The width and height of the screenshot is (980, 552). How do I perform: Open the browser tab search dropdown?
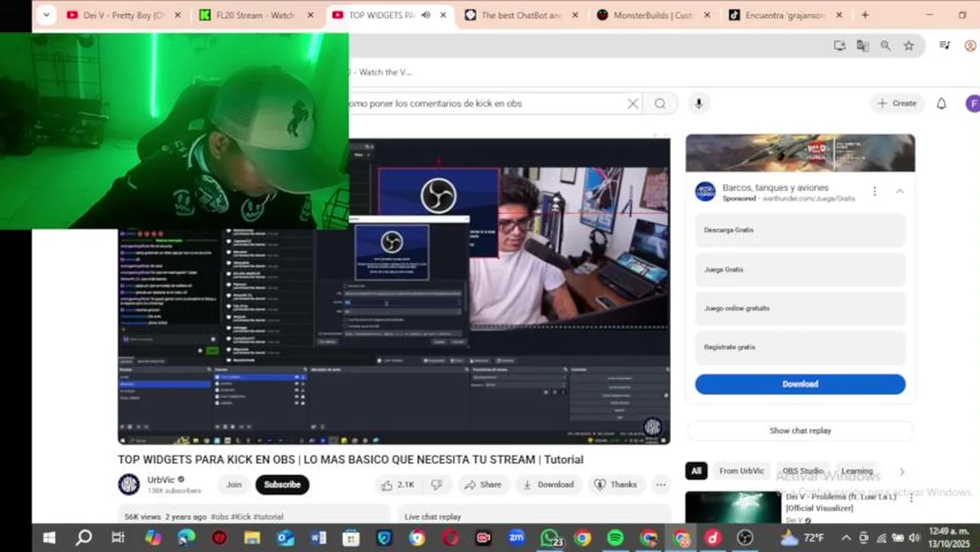46,15
